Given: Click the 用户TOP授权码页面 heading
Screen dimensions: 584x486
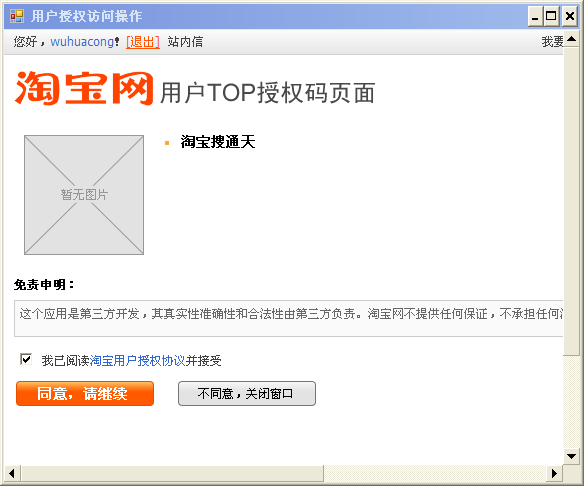Looking at the screenshot, I should click(267, 93).
